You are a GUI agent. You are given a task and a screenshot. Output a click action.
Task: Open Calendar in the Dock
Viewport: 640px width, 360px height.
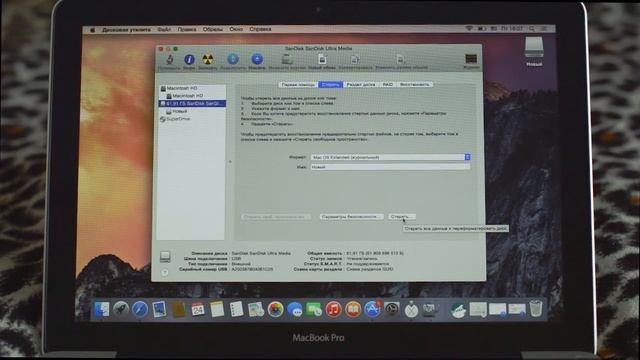tap(198, 309)
